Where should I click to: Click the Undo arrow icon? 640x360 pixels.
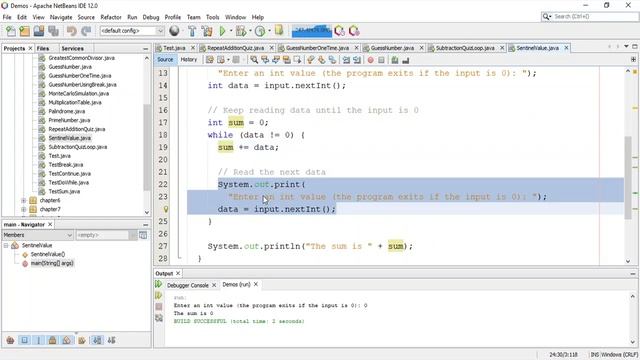tap(71, 31)
